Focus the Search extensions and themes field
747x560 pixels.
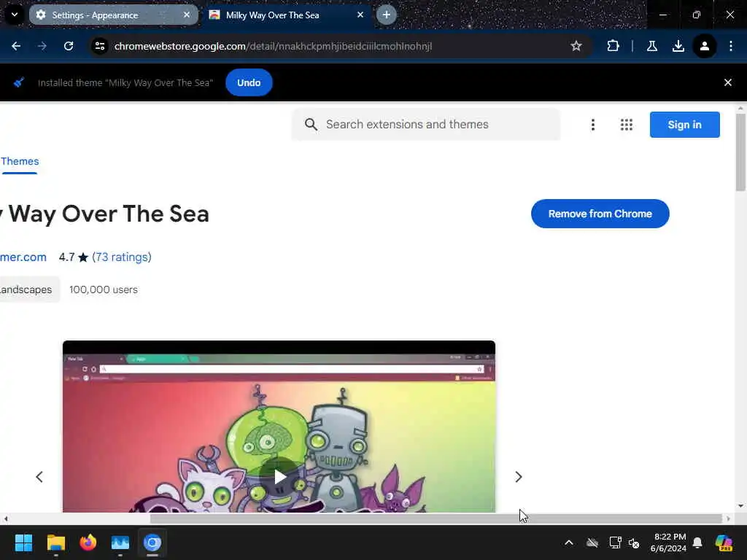[x=426, y=125]
